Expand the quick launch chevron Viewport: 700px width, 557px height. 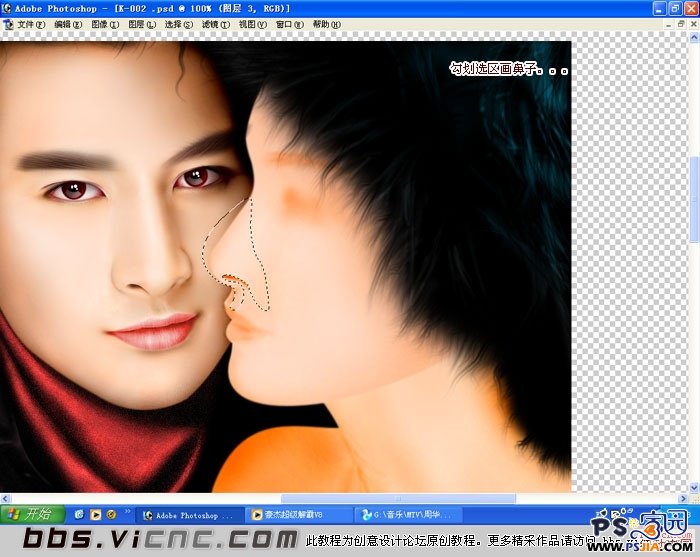[x=127, y=511]
